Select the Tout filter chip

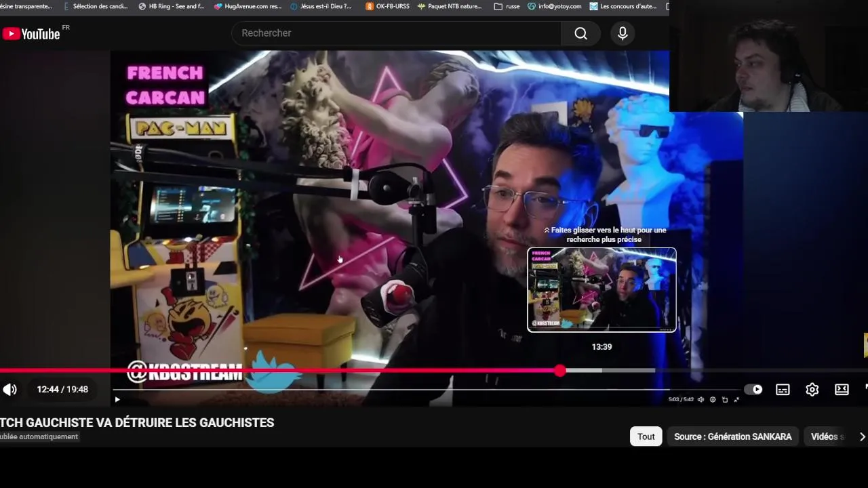(x=646, y=436)
